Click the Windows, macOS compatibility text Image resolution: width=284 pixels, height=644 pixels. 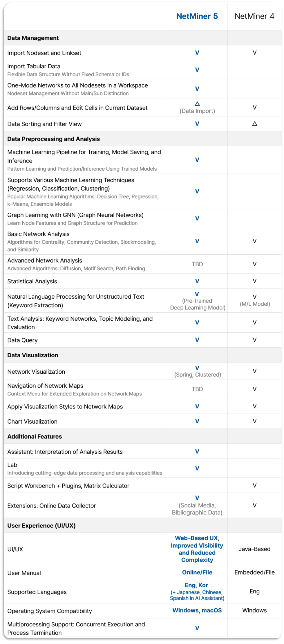tap(197, 610)
